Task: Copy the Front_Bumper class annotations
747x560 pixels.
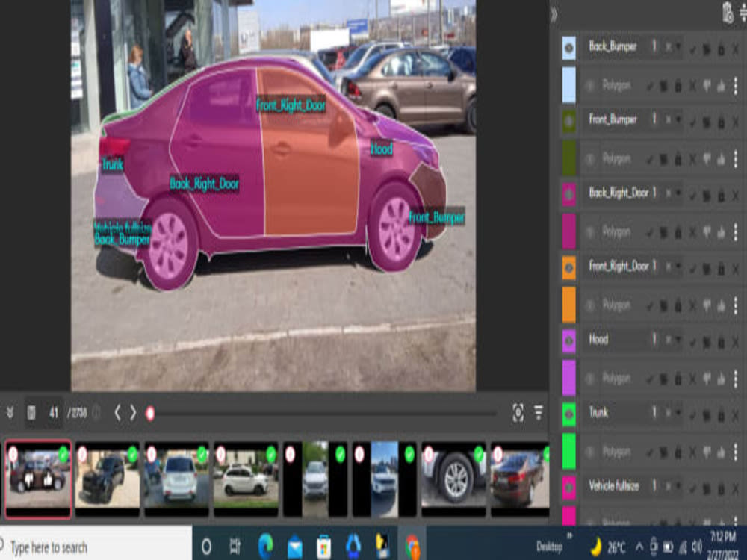Action: 707,122
